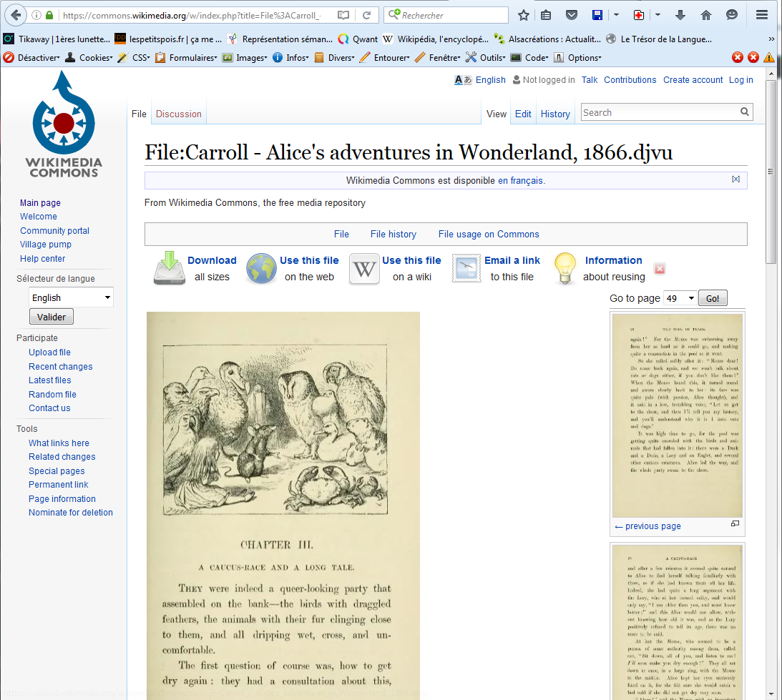The image size is (782, 700).
Task: Click the Wikimedia Commons logo
Action: (64, 124)
